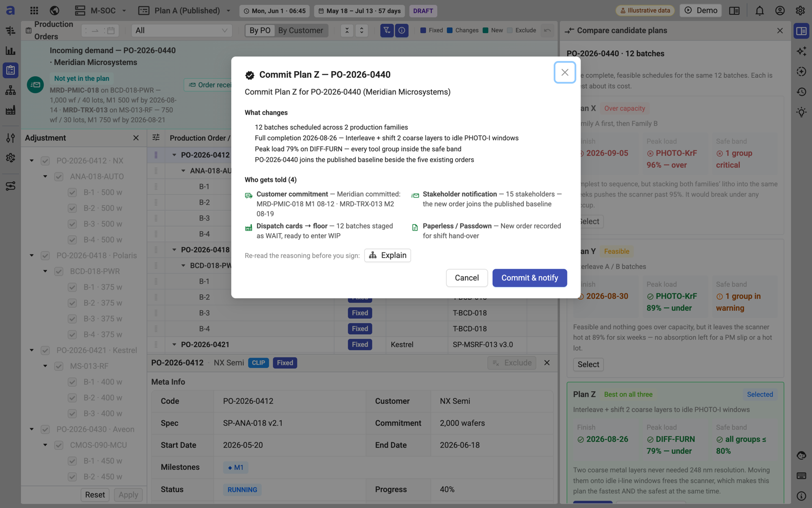
Task: Select Plan Y in compare panel
Action: (x=588, y=364)
